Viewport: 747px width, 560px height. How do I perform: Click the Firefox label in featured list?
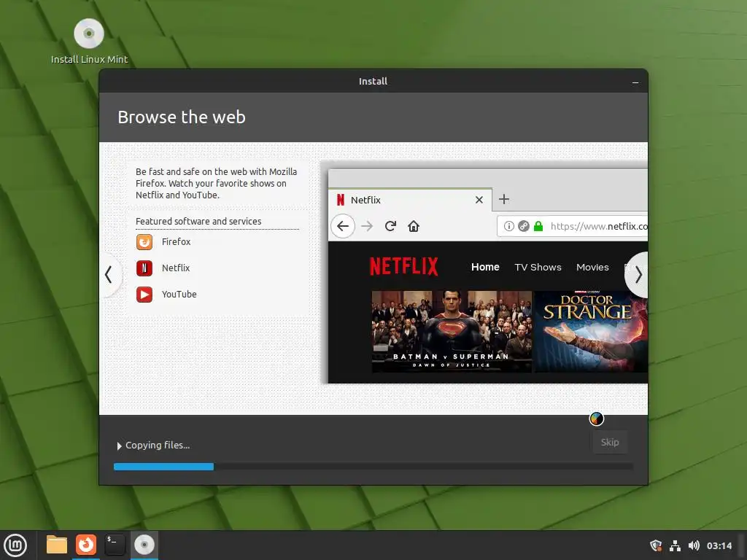[x=176, y=242]
